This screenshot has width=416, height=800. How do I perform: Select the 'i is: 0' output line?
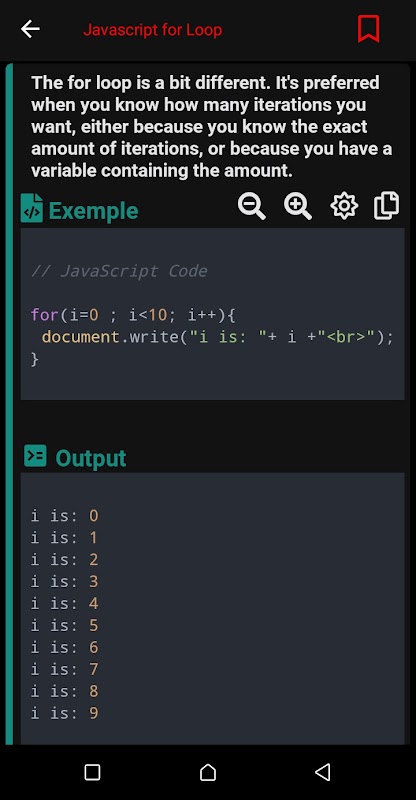(x=64, y=515)
